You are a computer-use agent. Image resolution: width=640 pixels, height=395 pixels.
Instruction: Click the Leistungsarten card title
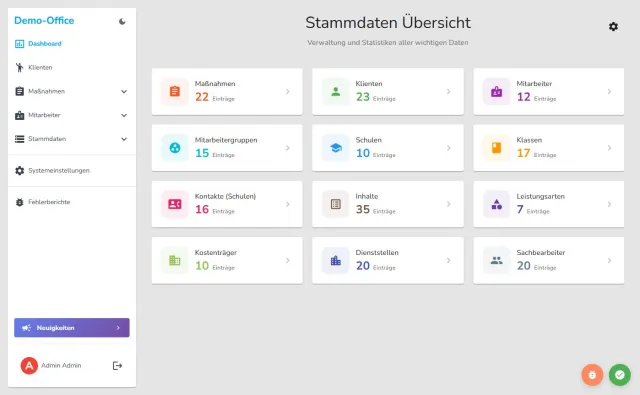(540, 196)
